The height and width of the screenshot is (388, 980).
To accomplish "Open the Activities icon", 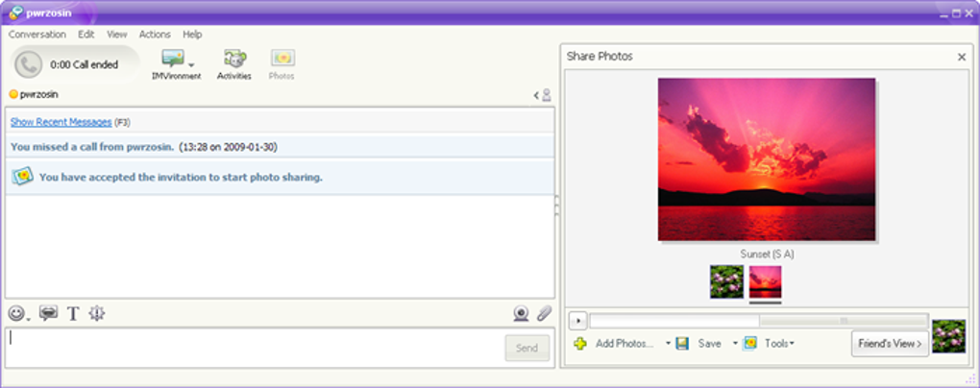I will [234, 59].
